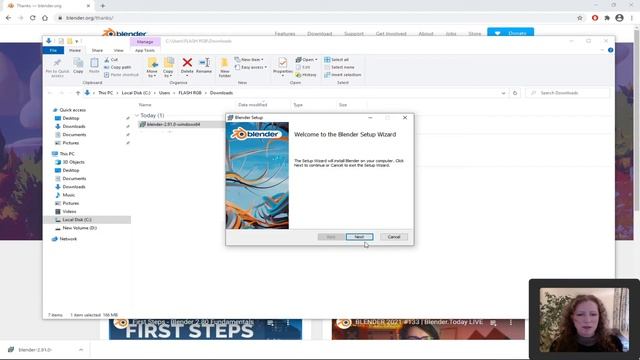
Task: Open the App Tools ribbon tab
Action: pyautogui.click(x=145, y=50)
